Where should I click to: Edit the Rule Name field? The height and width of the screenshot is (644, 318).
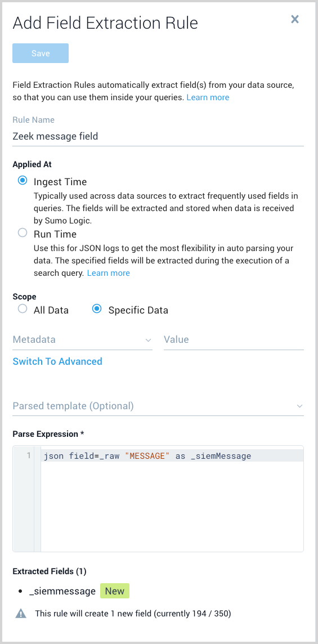coord(158,136)
